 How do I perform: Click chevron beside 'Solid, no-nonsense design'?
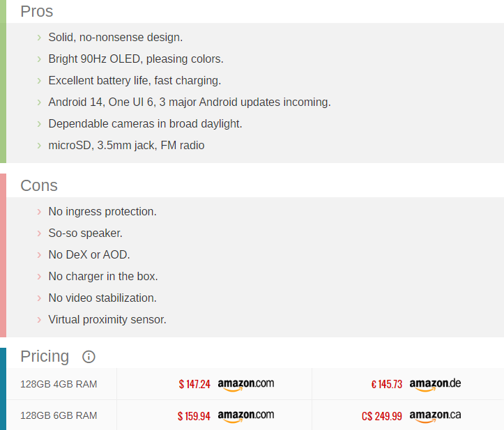tap(39, 38)
